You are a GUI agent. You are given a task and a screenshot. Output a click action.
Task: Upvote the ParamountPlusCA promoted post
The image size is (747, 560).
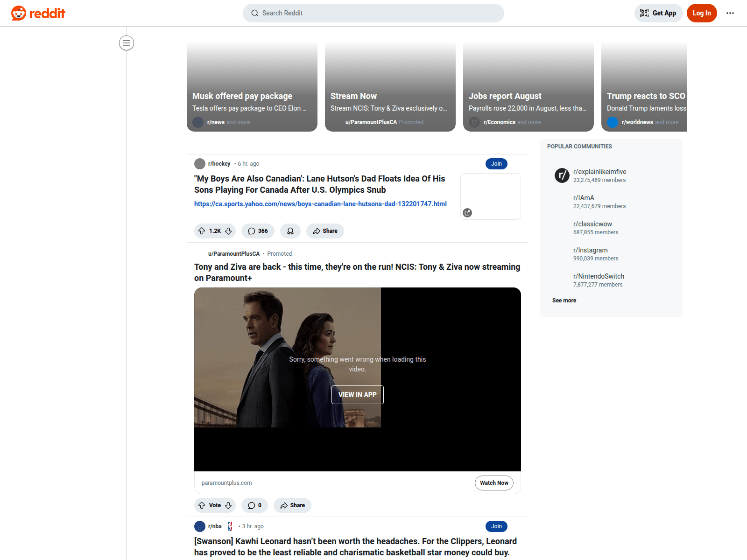(202, 505)
